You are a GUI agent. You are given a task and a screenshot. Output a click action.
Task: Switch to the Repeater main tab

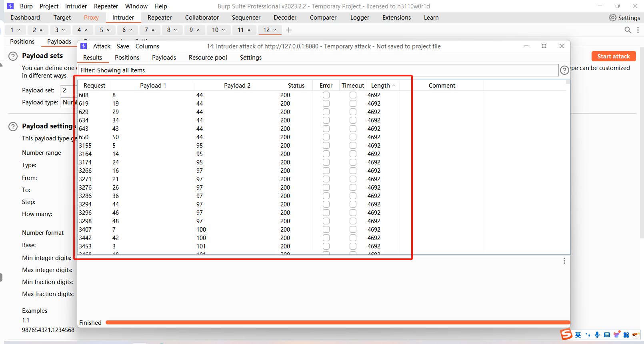pos(160,18)
